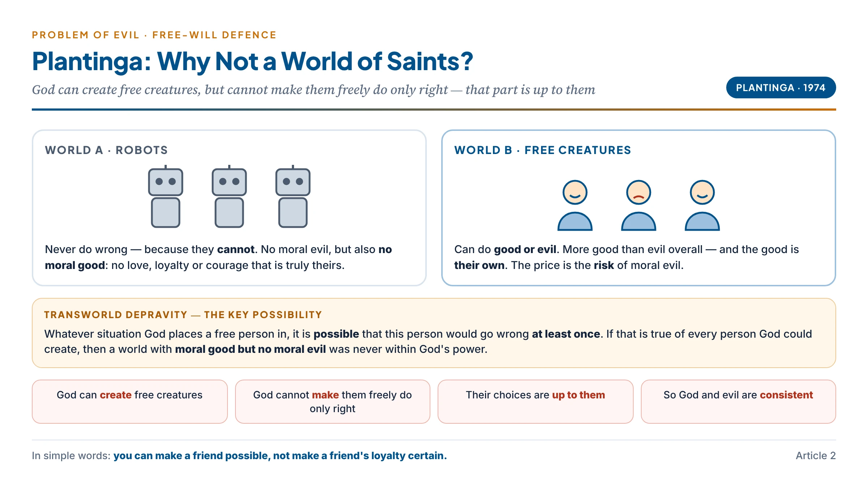This screenshot has height=483, width=868.
Task: Select the 'Their choices are up to them' card
Action: pyautogui.click(x=536, y=401)
